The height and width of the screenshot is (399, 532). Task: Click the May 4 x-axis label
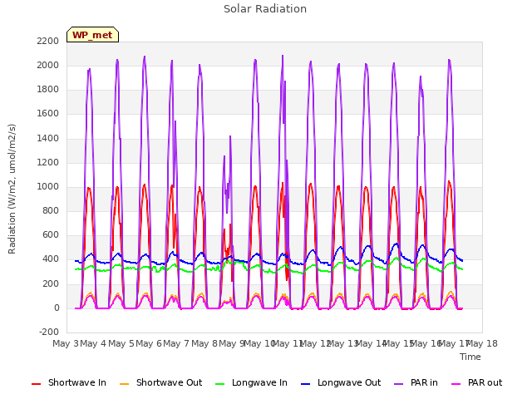tap(93, 343)
